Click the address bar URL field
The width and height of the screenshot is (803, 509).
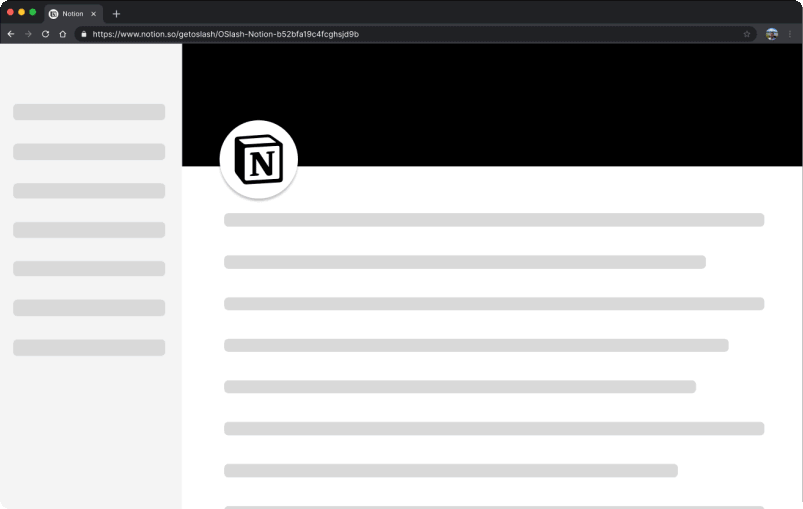point(416,34)
